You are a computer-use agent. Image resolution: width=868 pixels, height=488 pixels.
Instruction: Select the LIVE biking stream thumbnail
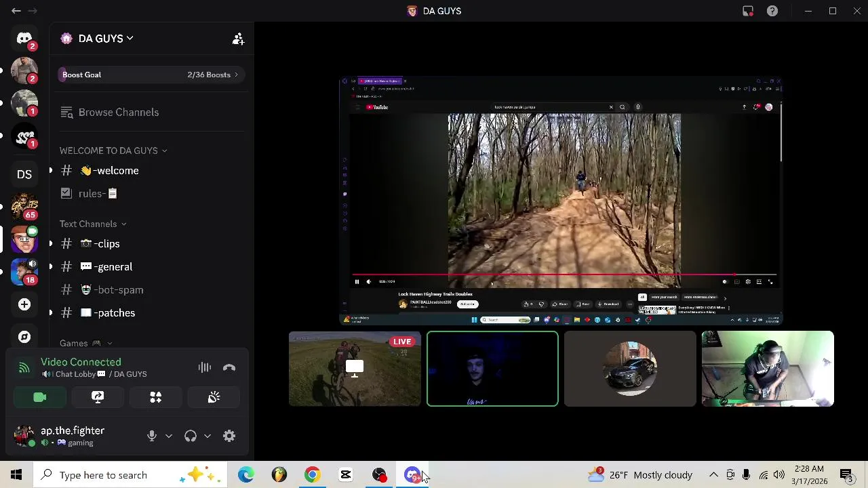coord(355,369)
